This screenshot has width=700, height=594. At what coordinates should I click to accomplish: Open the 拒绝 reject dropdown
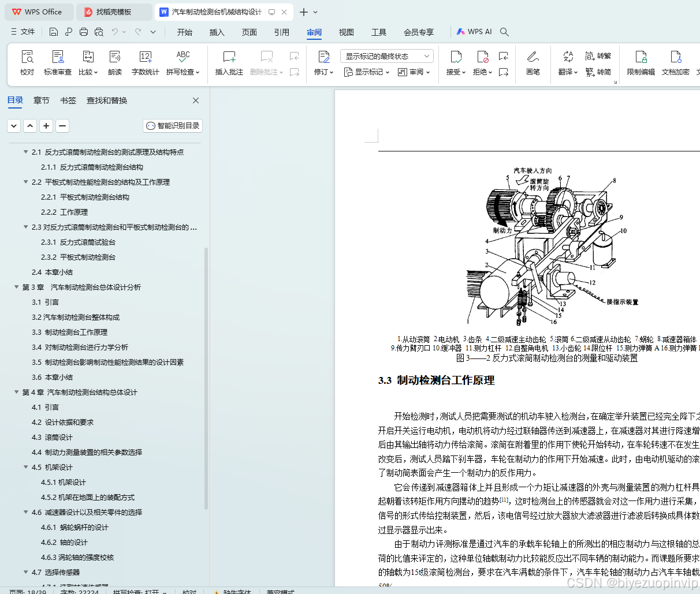point(482,72)
